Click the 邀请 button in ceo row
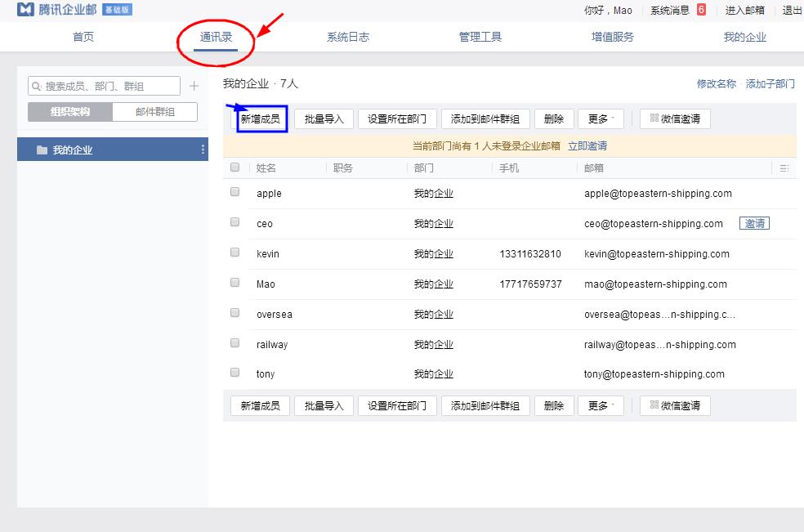Screen dimensions: 804x532 point(754,223)
